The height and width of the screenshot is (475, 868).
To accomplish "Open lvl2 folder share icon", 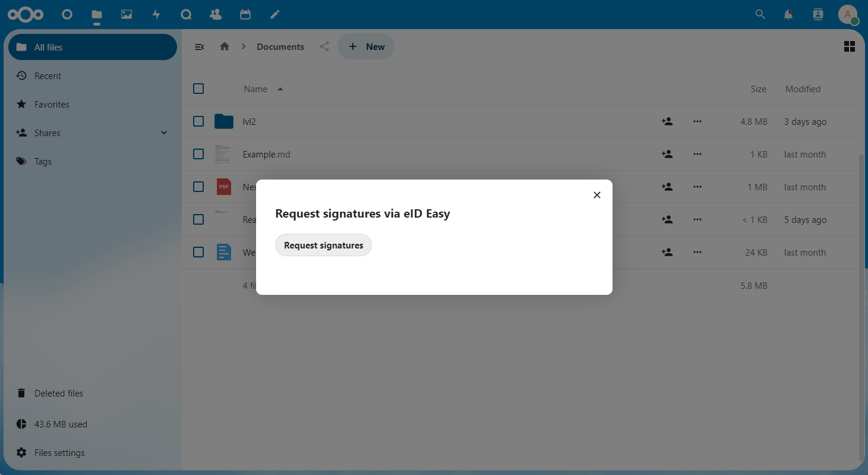I will click(x=667, y=121).
